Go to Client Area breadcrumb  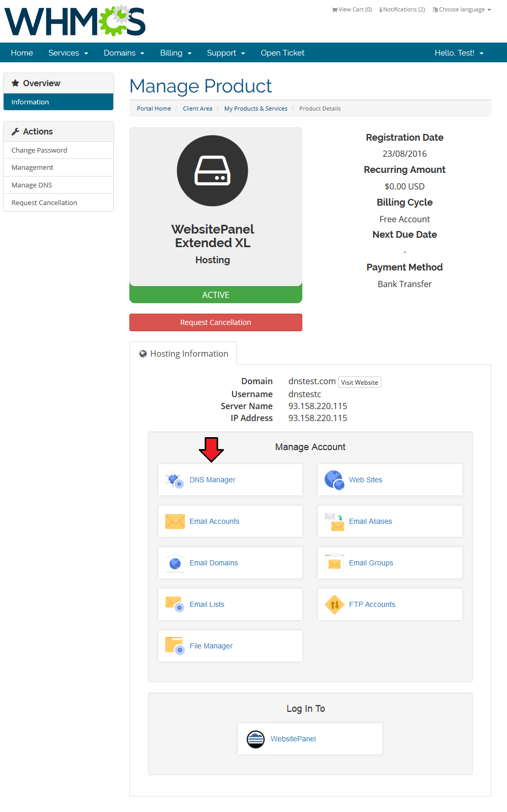(197, 109)
